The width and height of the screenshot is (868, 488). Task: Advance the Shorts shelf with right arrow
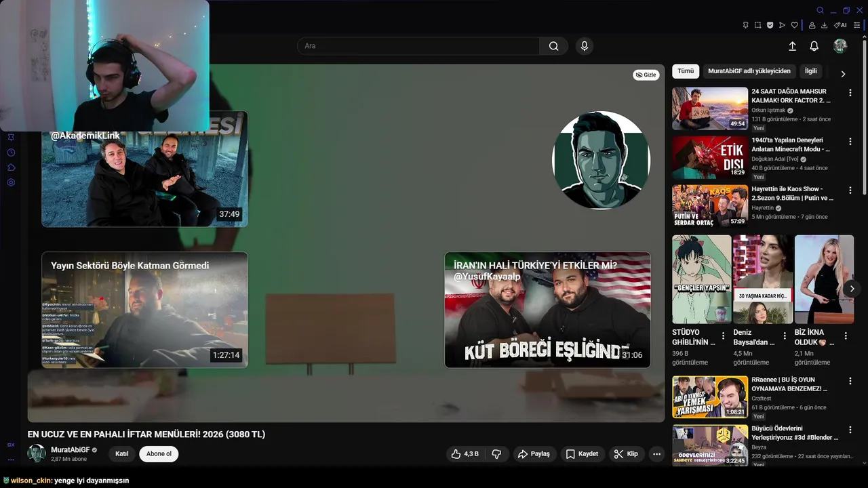point(852,289)
